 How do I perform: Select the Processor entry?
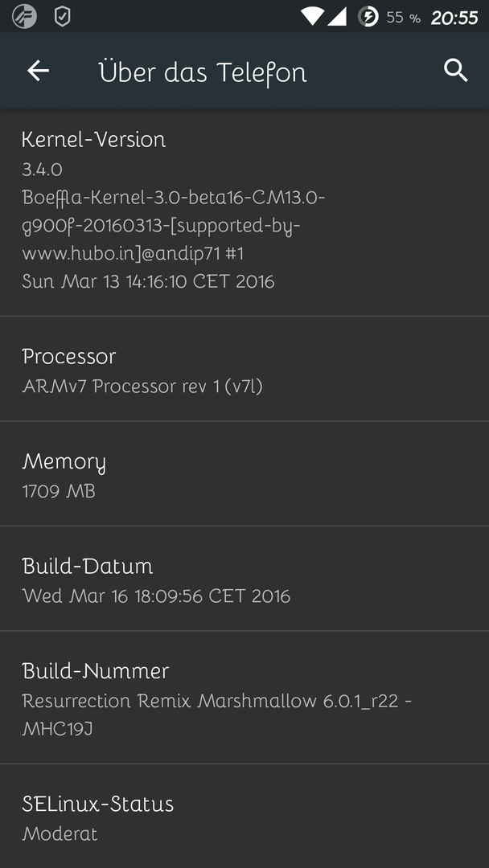244,369
